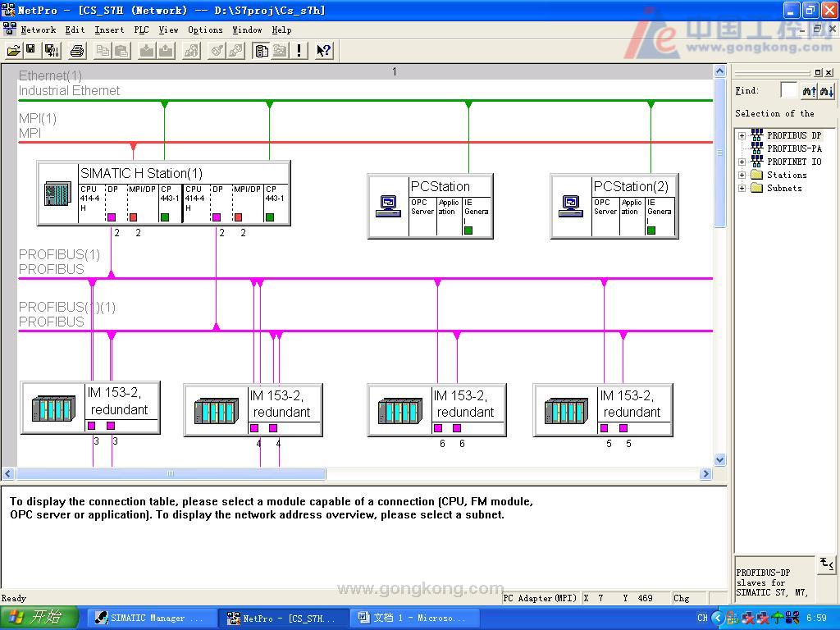Select the PROFIBUS(1) subnet label

click(59, 262)
